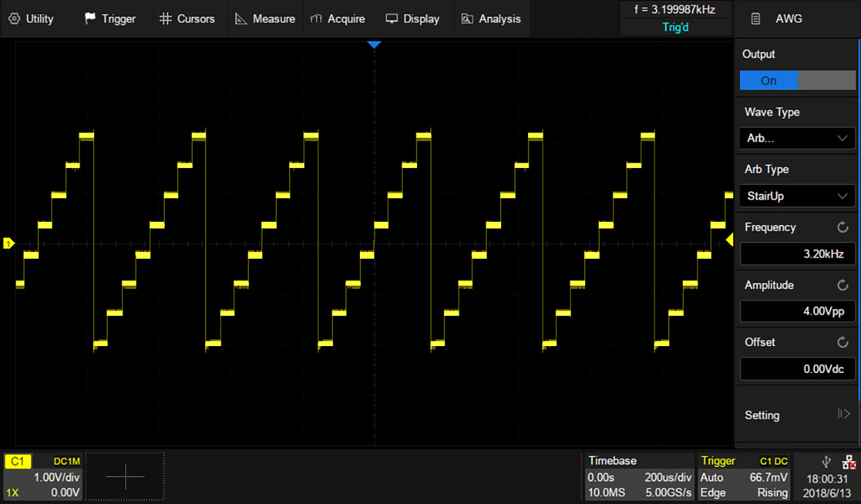Click the Offset cycle arrow control
The height and width of the screenshot is (504, 861).
pos(842,341)
